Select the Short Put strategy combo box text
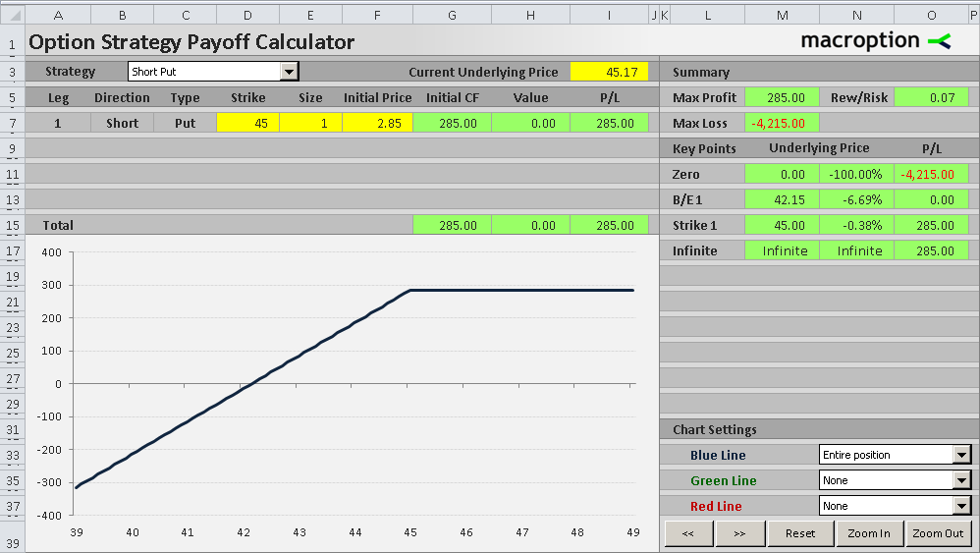 (x=204, y=72)
